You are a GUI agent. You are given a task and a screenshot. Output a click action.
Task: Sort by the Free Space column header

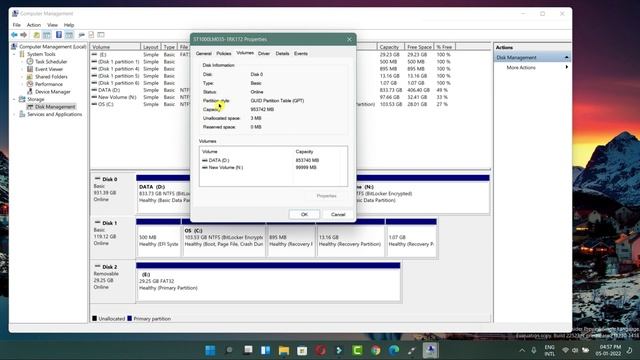click(x=419, y=47)
